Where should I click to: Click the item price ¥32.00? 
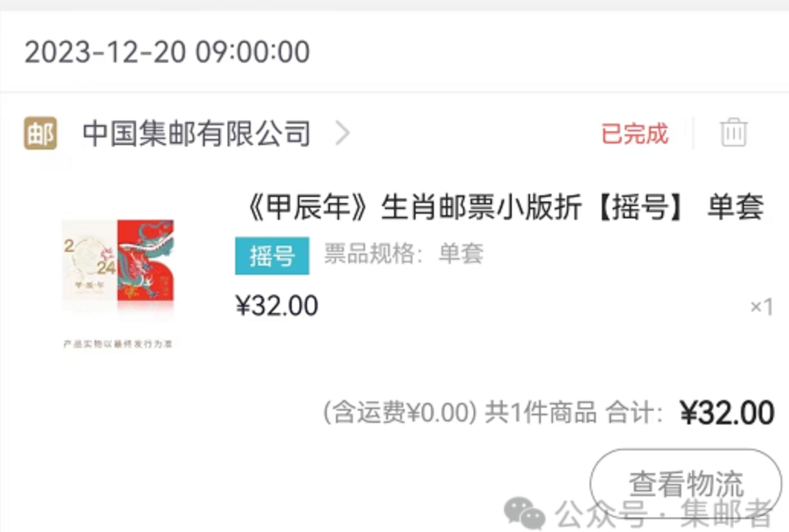[x=276, y=305]
